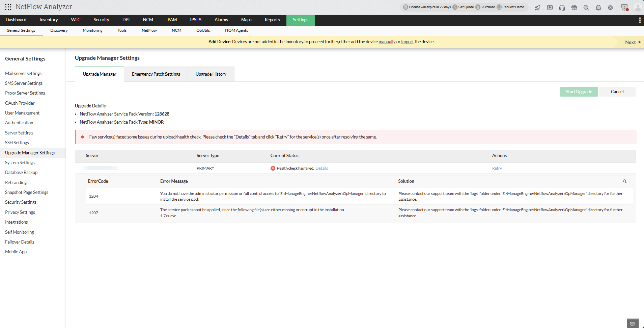The height and width of the screenshot is (328, 644).
Task: Click the search icon in the error table
Action: click(x=624, y=181)
